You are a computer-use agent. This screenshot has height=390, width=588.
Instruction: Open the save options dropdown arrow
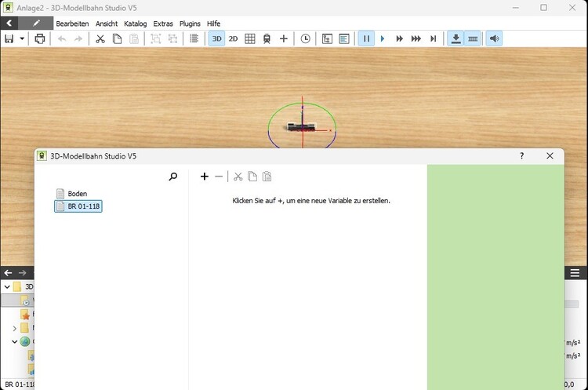[x=22, y=38]
